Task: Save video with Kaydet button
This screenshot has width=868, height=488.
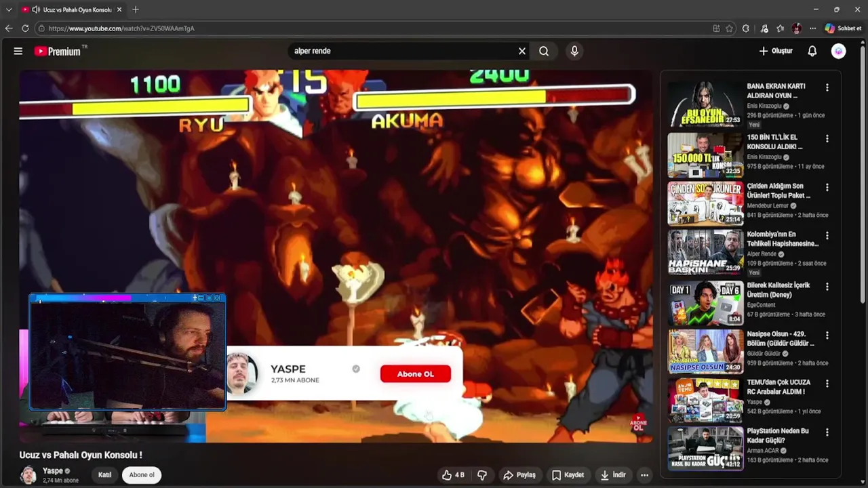Action: point(568,475)
